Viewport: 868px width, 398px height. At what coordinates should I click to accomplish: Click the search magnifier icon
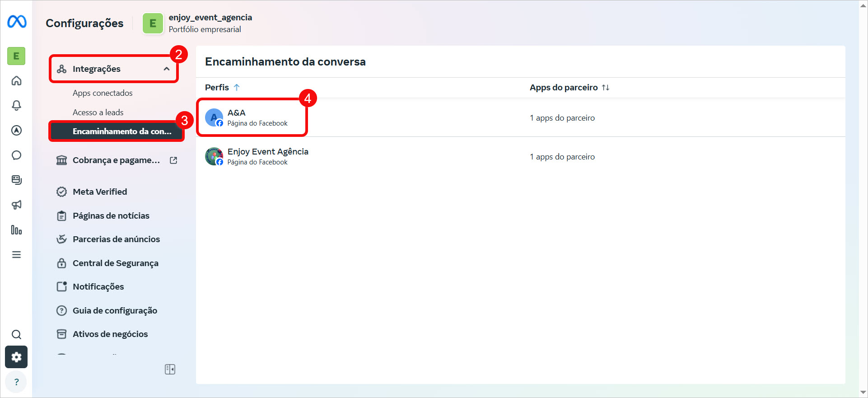click(x=16, y=335)
